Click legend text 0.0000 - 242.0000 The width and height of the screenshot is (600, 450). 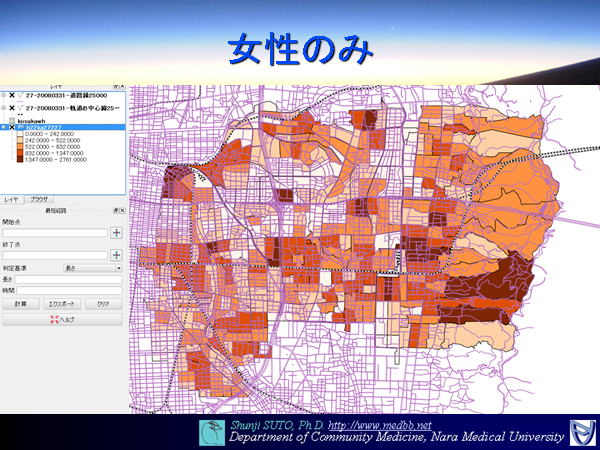click(x=49, y=134)
